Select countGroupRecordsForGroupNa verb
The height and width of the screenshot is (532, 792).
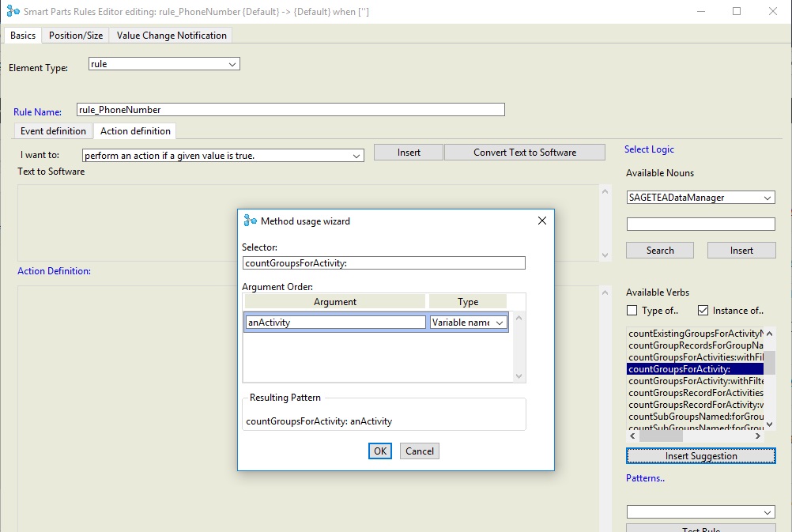pyautogui.click(x=696, y=345)
